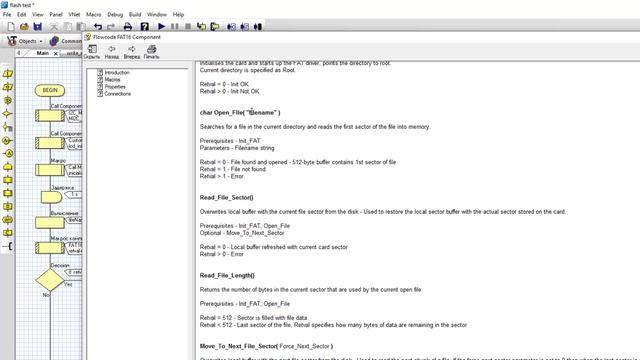Close the Main tab with its X
The width and height of the screenshot is (640, 360).
[56, 53]
